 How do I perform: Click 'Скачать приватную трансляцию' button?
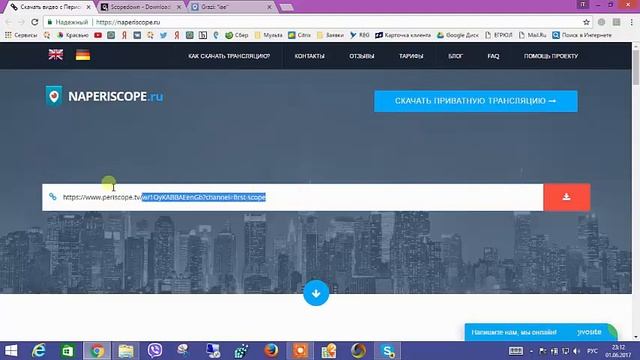pos(476,101)
